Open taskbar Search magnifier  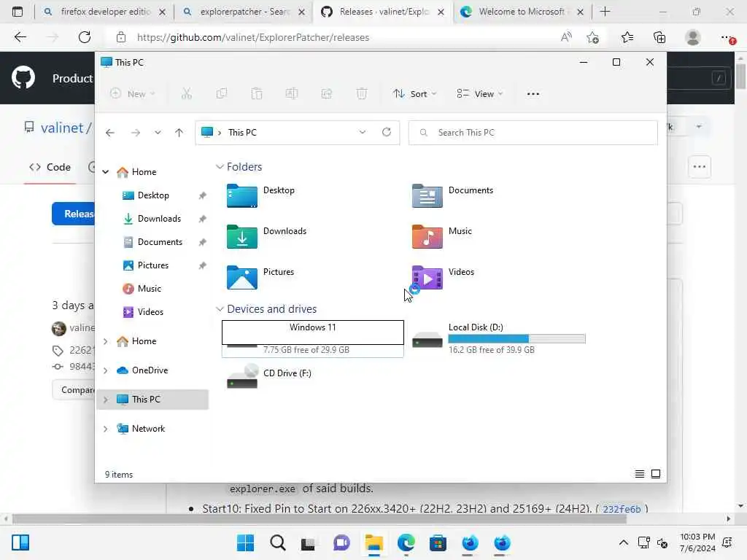[x=278, y=542]
